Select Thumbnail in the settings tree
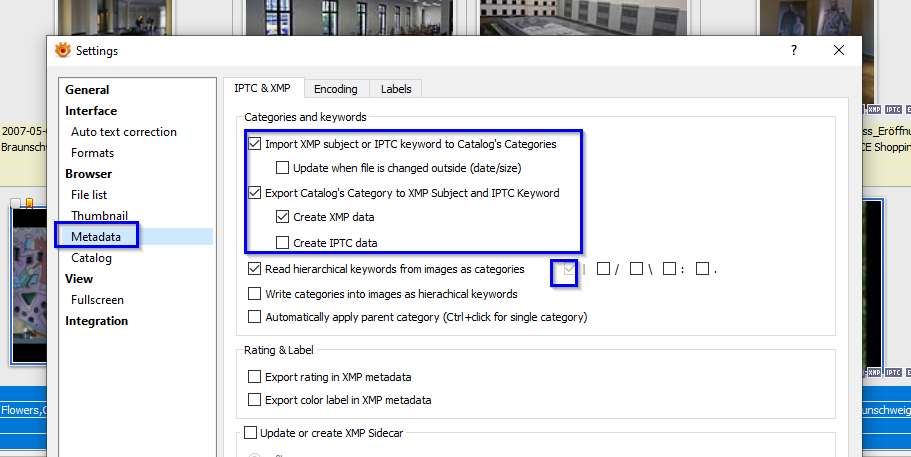The image size is (911, 457). click(99, 215)
